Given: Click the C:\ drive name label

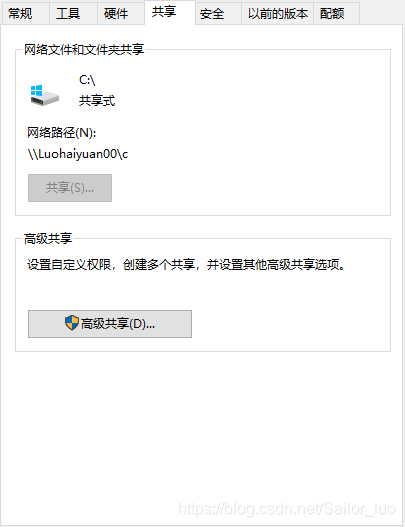Looking at the screenshot, I should pos(87,80).
